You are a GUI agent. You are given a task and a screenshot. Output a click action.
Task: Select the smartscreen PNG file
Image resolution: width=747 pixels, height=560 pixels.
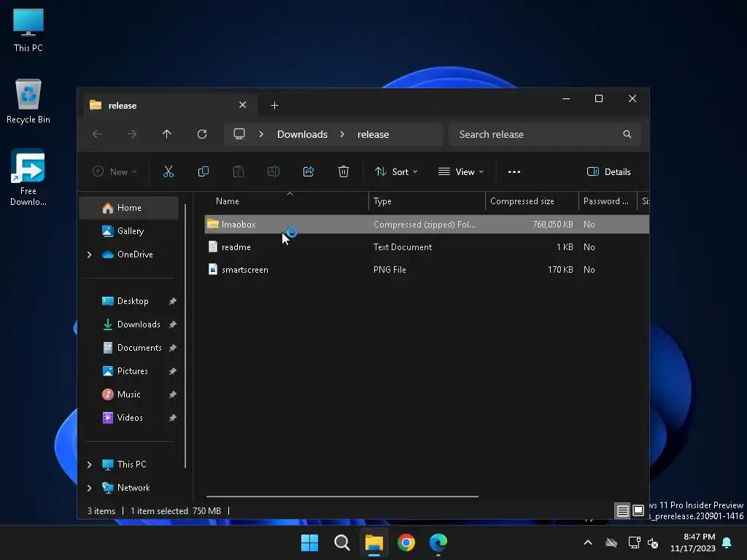[427, 270]
